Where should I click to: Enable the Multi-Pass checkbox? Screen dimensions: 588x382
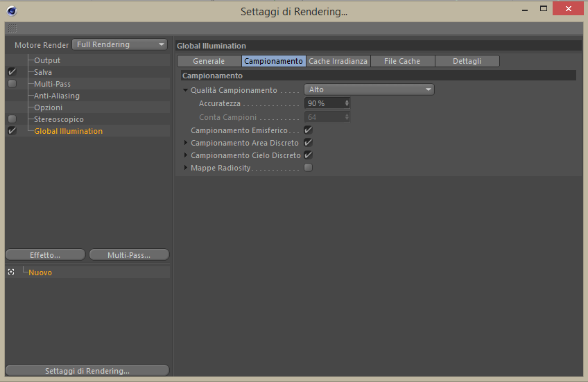click(x=12, y=84)
